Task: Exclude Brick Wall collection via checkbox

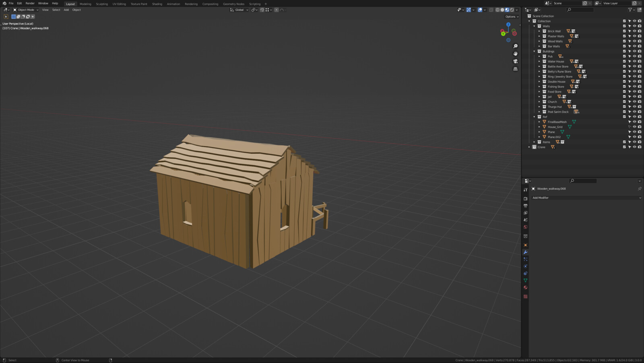Action: pos(624,31)
